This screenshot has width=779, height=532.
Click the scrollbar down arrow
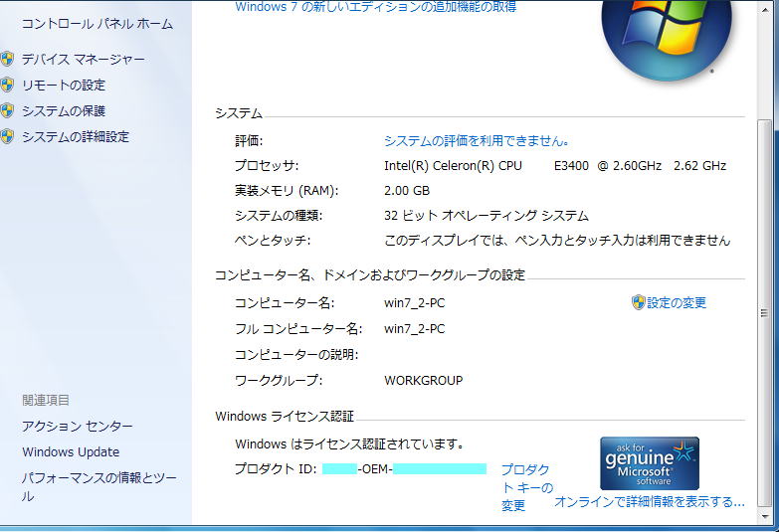click(765, 517)
